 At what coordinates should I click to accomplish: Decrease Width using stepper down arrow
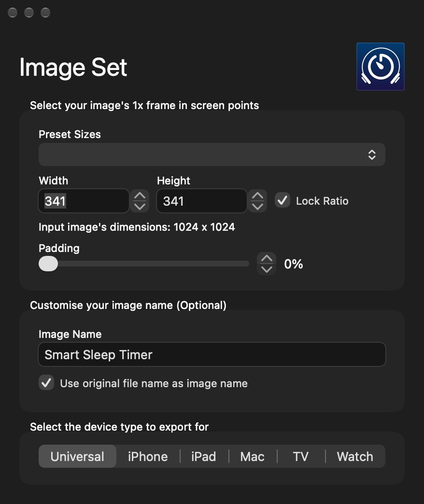tap(140, 206)
